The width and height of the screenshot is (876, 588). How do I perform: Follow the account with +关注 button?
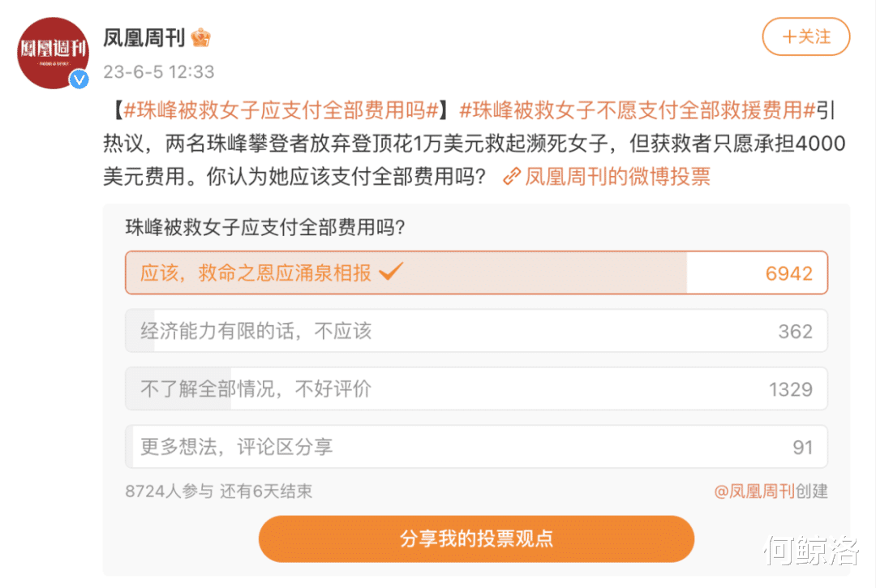pos(805,36)
